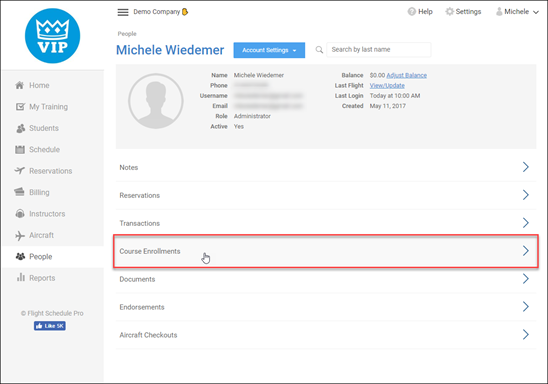Click the Administrator role value

coord(252,116)
